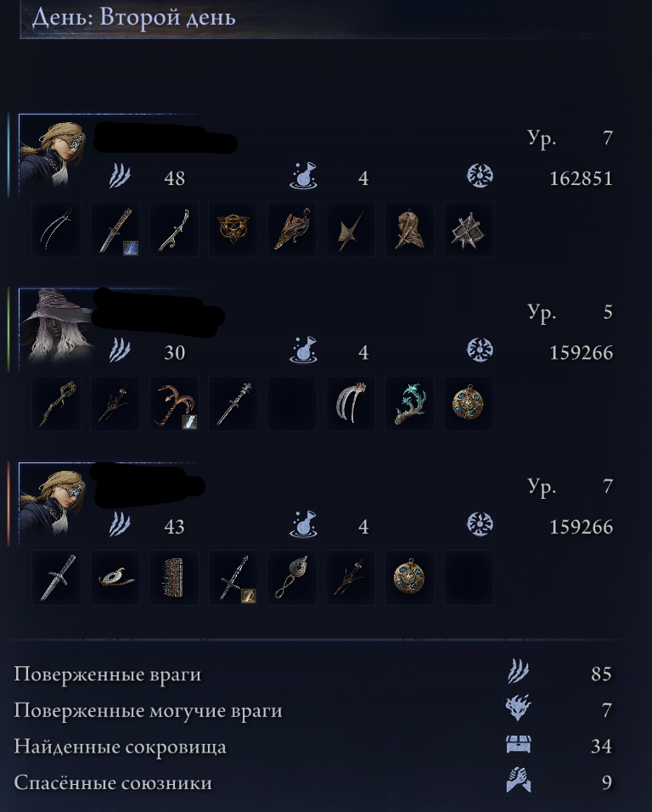Click the treasure chest icon by 'Найденные сокровища'
The height and width of the screenshot is (812, 652).
click(x=518, y=745)
